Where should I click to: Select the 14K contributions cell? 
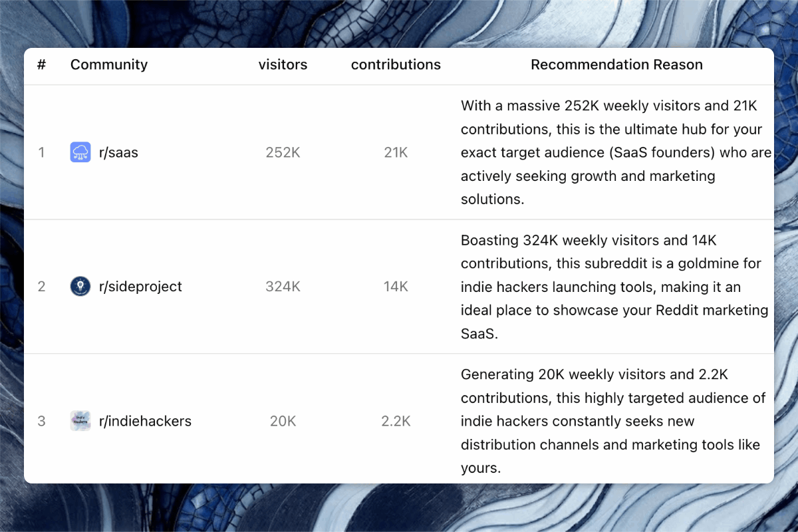point(396,287)
